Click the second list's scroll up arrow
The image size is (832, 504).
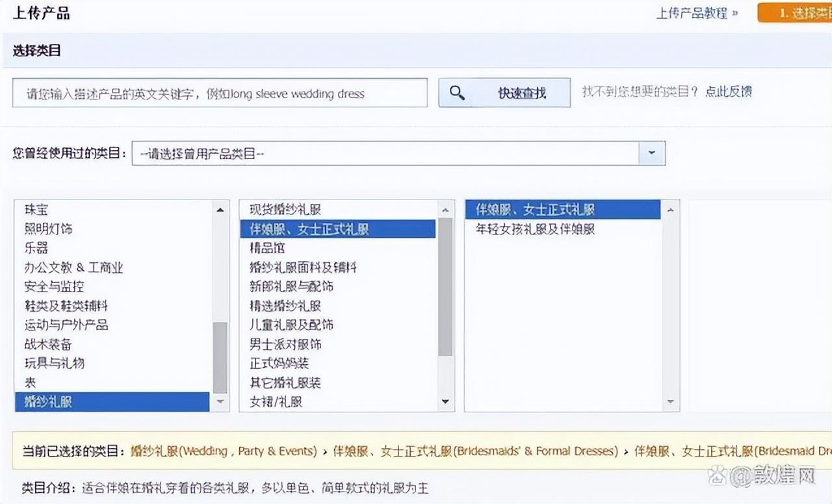tap(445, 209)
